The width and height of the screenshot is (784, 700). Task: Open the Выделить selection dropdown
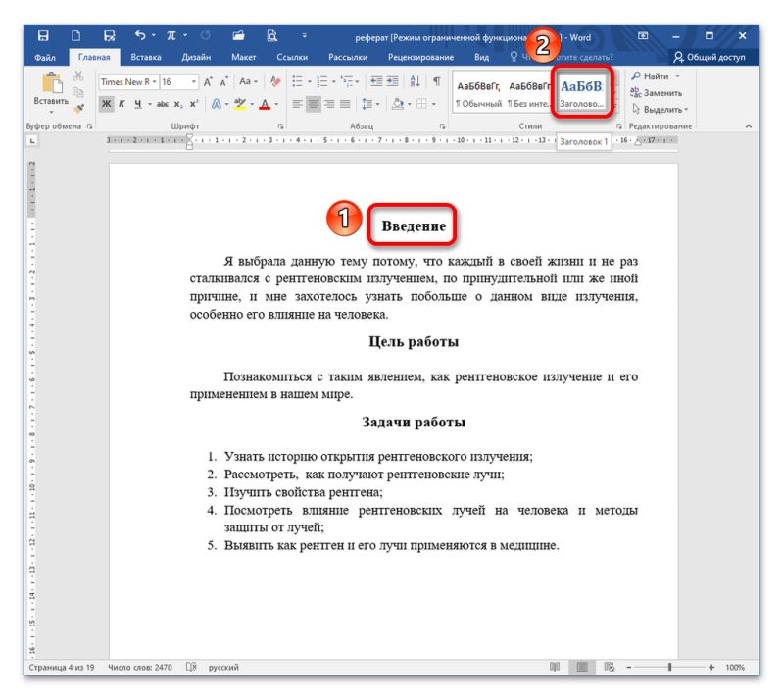coord(660,109)
